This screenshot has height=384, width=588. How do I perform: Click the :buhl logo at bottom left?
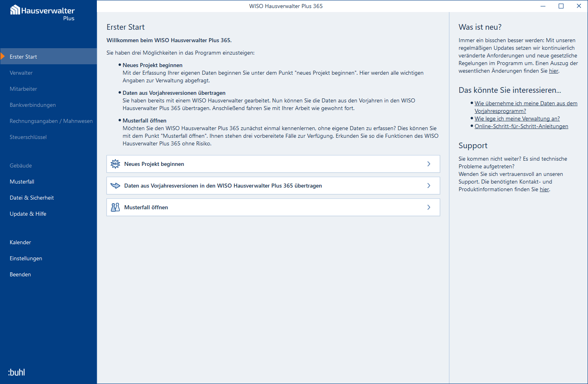click(16, 372)
